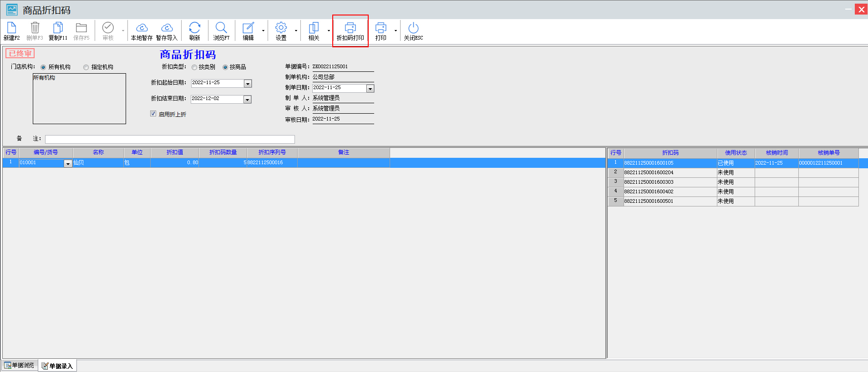Image resolution: width=868 pixels, height=372 pixels.
Task: Click the 本地暂存 local save icon
Action: pos(142,28)
